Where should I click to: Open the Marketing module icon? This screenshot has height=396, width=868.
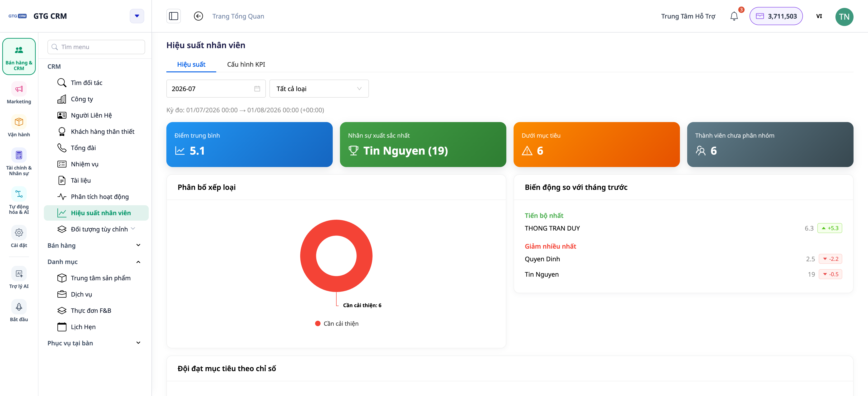pos(19,89)
